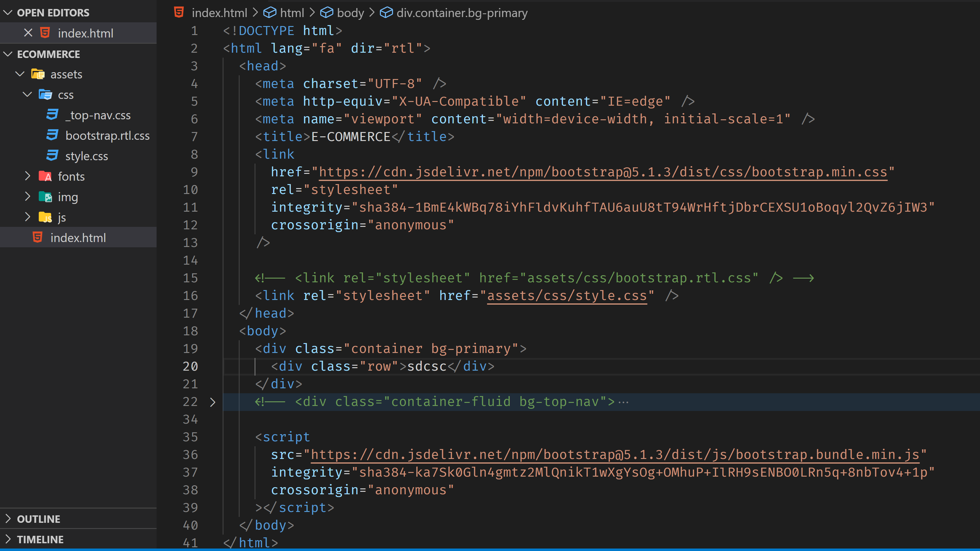Click the js folder icon
The height and width of the screenshot is (551, 980).
click(x=45, y=218)
